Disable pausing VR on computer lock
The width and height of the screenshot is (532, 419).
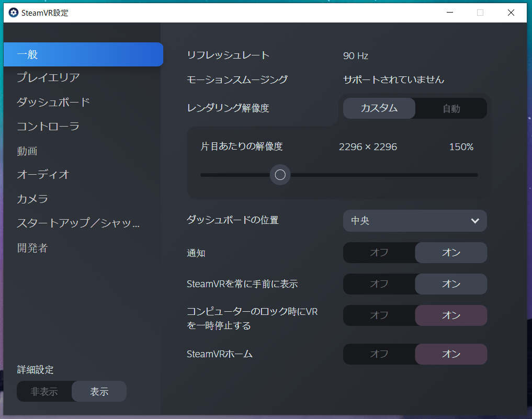pyautogui.click(x=379, y=315)
